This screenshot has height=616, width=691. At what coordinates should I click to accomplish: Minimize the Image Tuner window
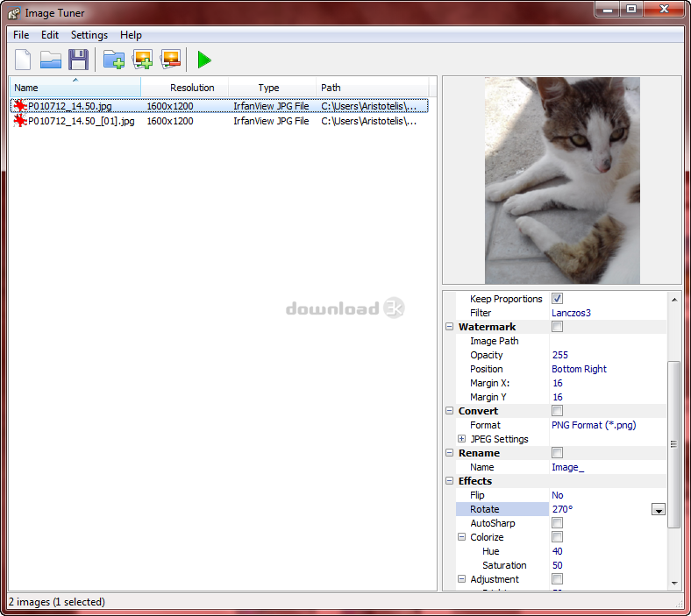click(x=608, y=10)
